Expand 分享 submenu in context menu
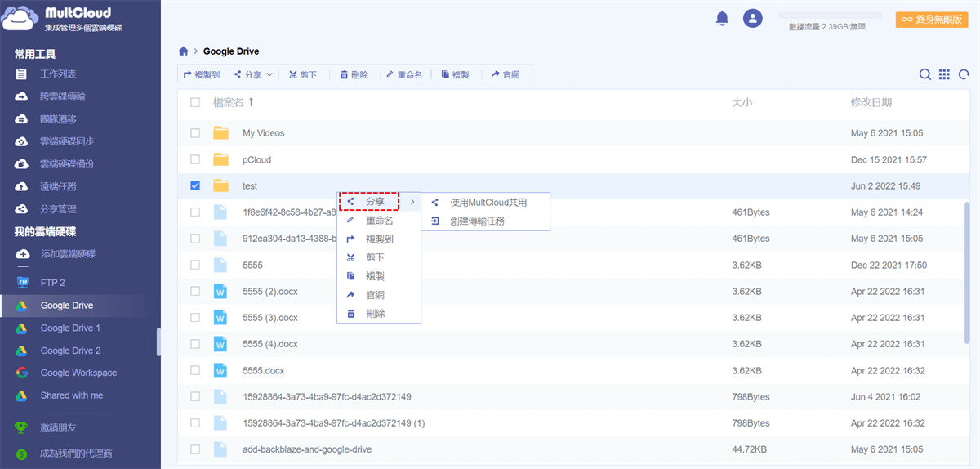Viewport: 980px width, 469px height. pyautogui.click(x=379, y=202)
